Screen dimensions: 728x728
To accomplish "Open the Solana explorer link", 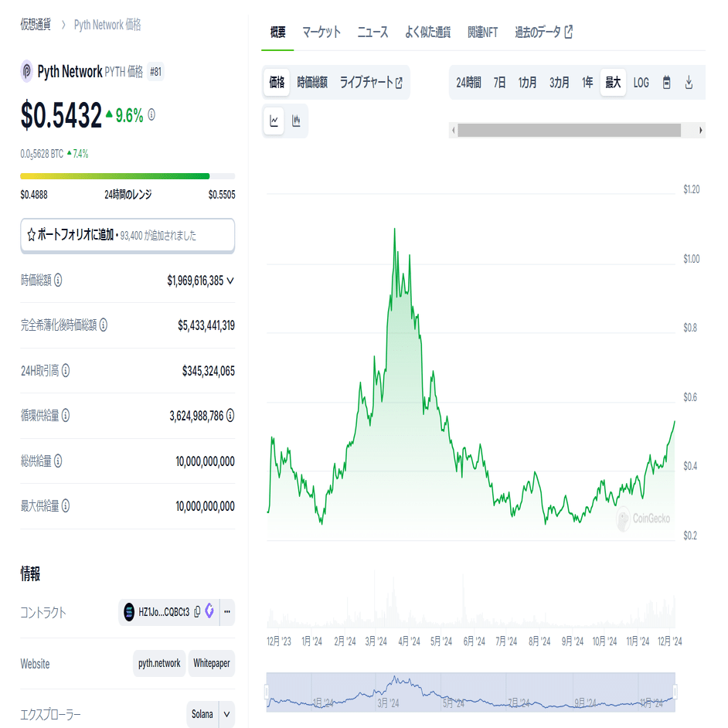I will pos(202,714).
